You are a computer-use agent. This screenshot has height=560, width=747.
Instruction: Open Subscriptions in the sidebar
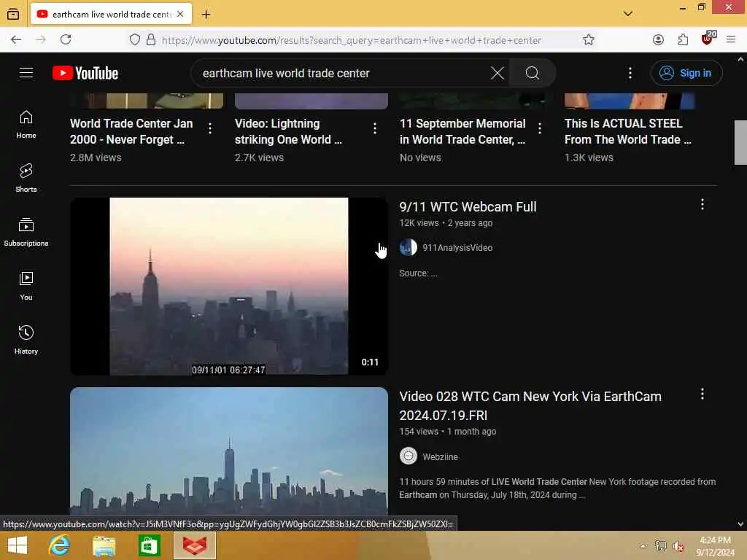(26, 232)
